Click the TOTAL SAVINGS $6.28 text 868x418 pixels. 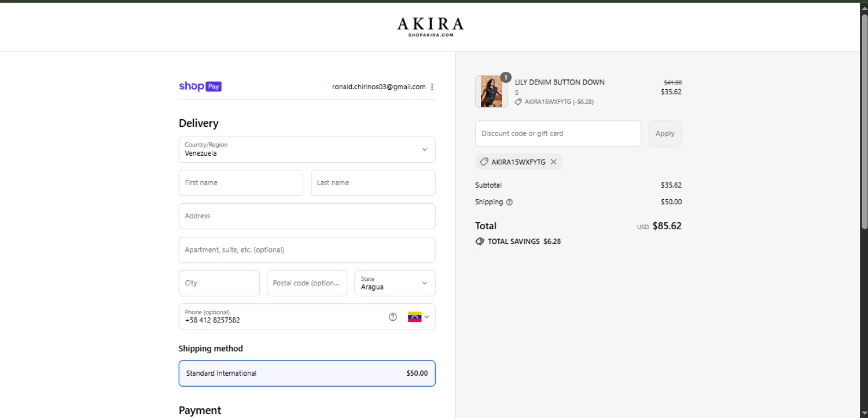524,241
